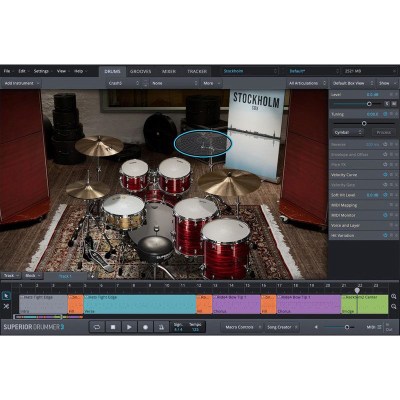Select the gray Intro song block
Screen dimensions: 400x400
[x=43, y=304]
